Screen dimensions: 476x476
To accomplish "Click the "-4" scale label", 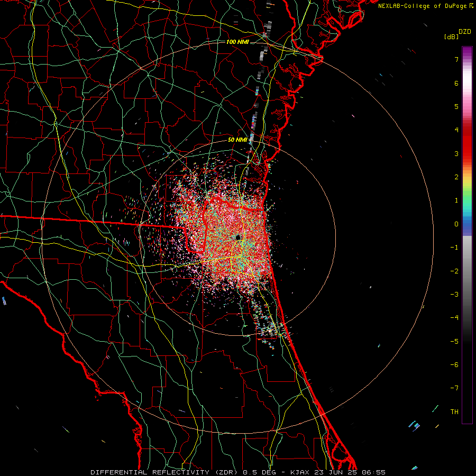I will tap(454, 318).
